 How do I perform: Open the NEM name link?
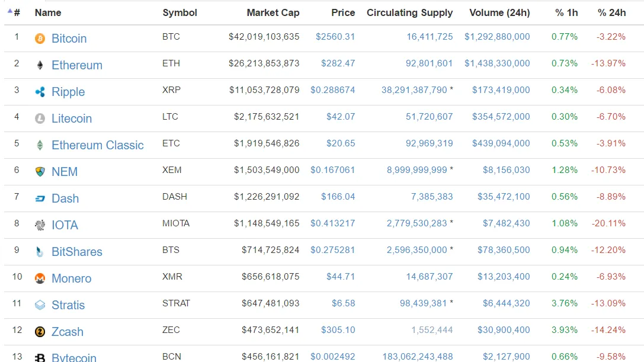[65, 172]
